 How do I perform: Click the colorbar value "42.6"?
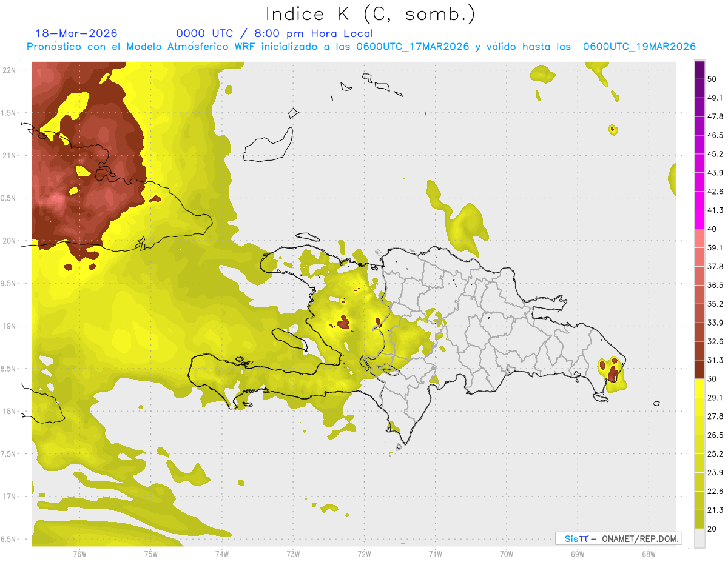click(716, 192)
